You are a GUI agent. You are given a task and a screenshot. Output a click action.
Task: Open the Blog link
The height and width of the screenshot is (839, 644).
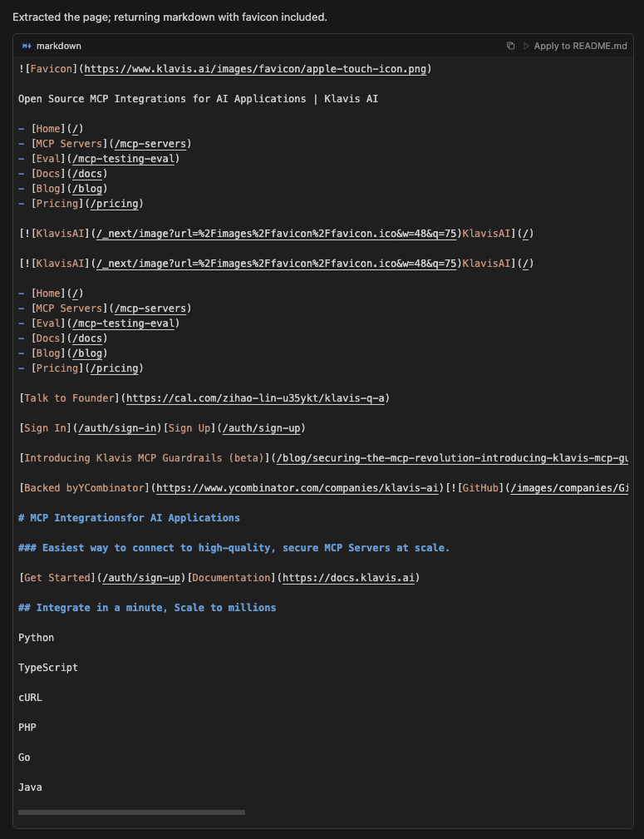(88, 188)
